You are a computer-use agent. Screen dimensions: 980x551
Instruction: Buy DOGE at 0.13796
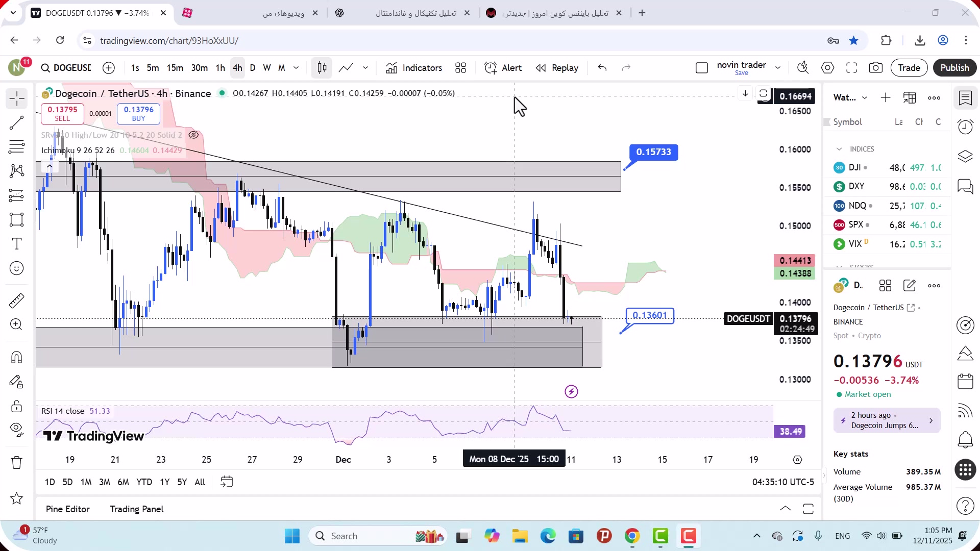point(138,114)
